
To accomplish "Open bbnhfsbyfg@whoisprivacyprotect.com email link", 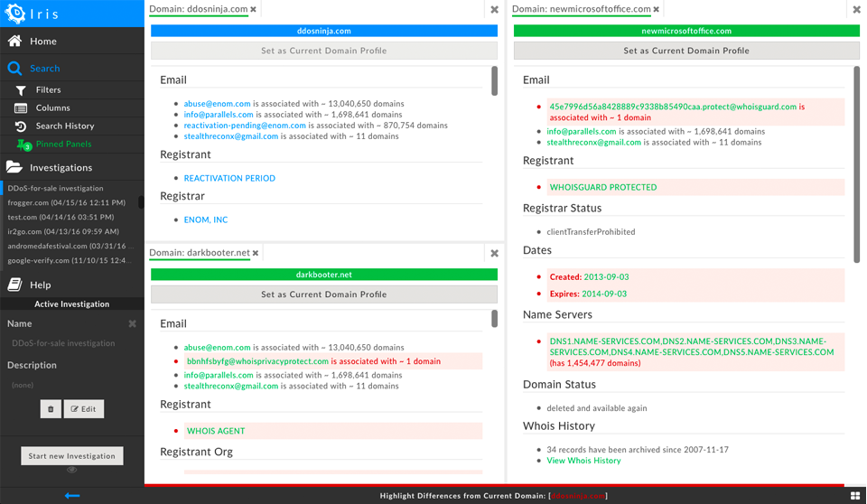I will (257, 361).
